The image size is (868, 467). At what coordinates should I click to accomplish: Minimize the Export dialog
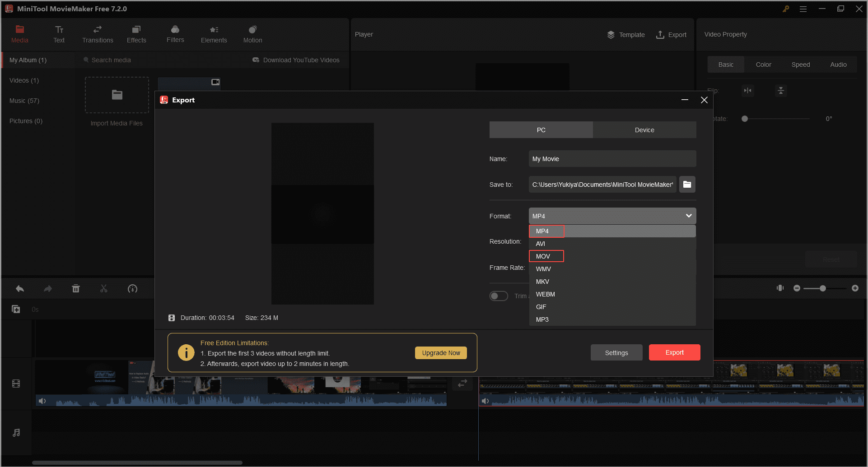[685, 100]
